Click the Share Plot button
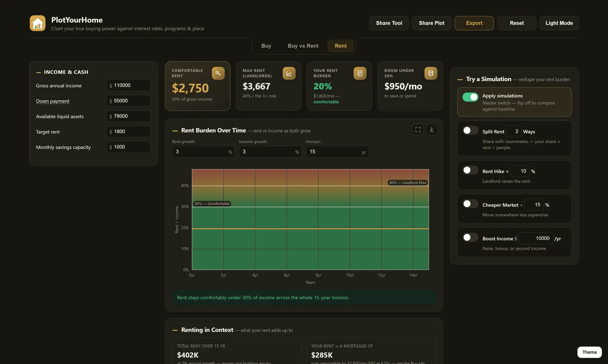The image size is (608, 364). pyautogui.click(x=432, y=23)
